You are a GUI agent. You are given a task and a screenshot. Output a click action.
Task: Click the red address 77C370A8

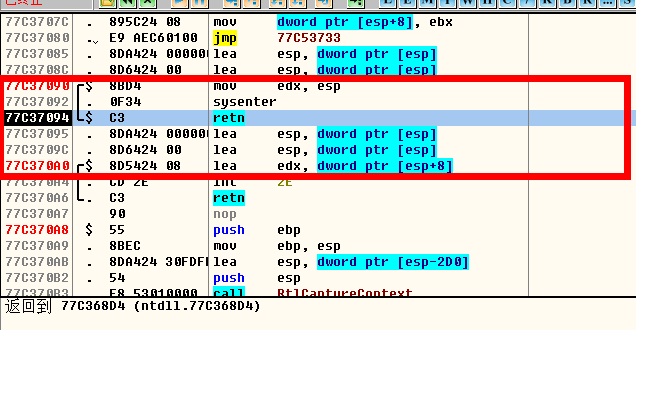pos(37,230)
